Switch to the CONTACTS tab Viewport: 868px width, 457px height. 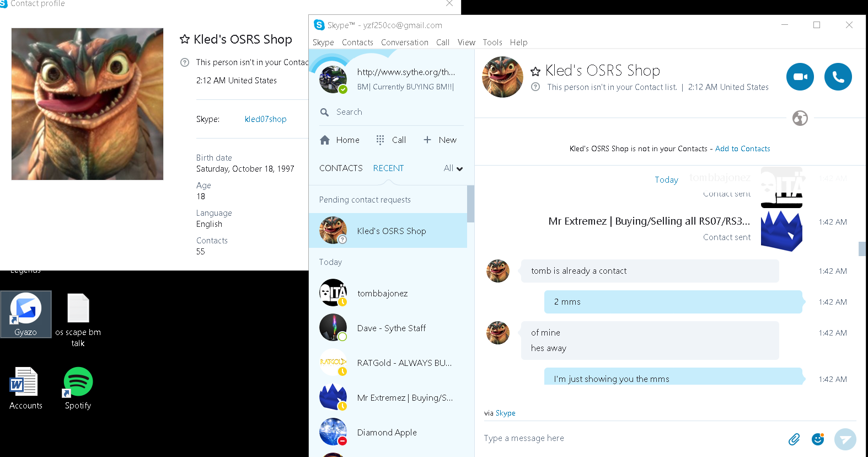(x=341, y=168)
